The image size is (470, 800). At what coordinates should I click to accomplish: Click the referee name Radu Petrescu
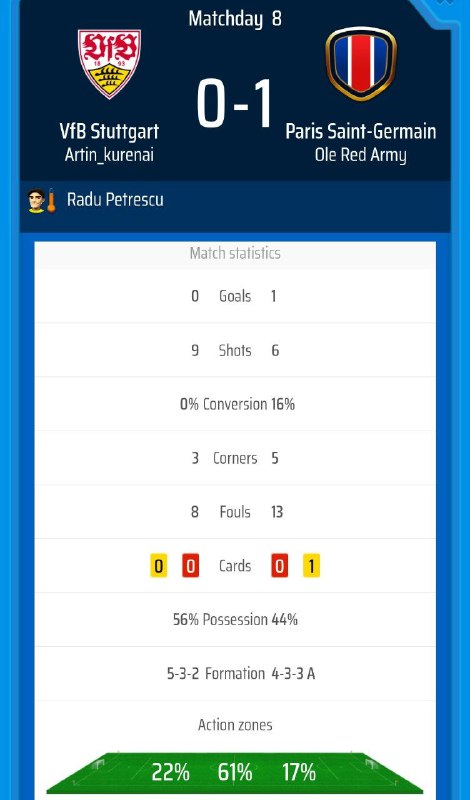115,199
